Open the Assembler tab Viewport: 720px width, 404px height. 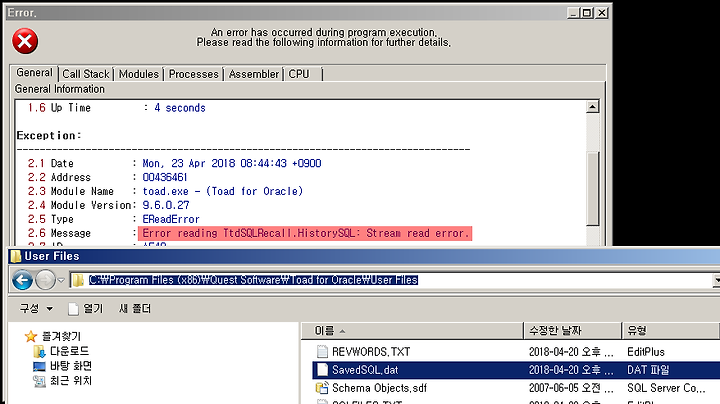point(253,74)
